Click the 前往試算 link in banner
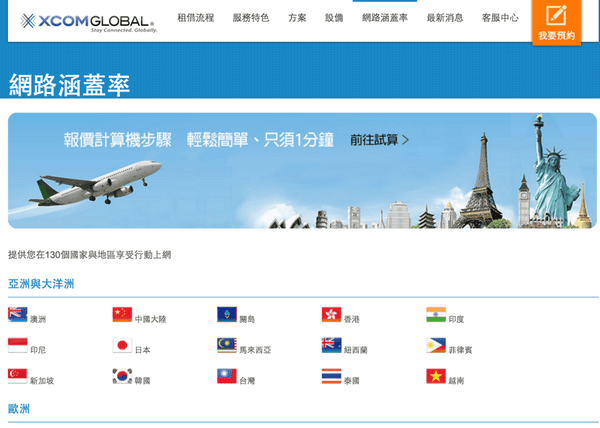 point(379,140)
